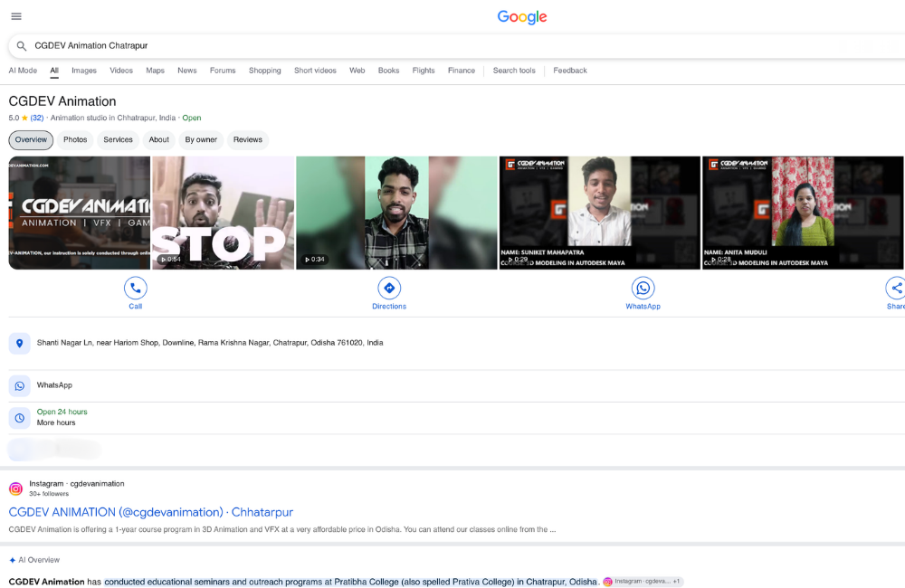The height and width of the screenshot is (588, 905).
Task: Play the Anita Muduli video thumbnail
Action: 803,213
